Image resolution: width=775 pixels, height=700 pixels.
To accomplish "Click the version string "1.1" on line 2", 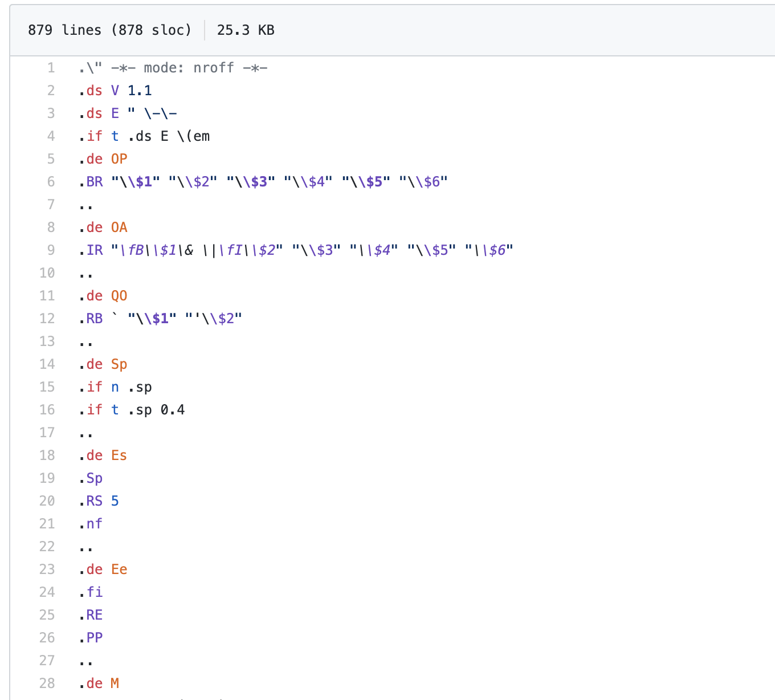I will coord(140,90).
